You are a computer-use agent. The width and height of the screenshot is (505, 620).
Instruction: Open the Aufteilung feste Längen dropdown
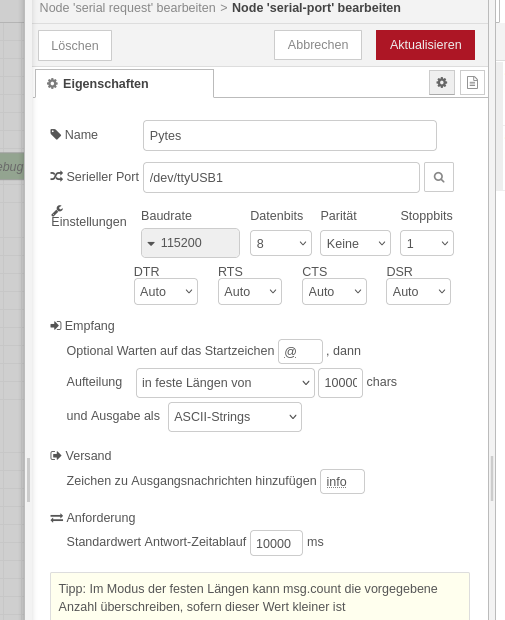tap(225, 383)
